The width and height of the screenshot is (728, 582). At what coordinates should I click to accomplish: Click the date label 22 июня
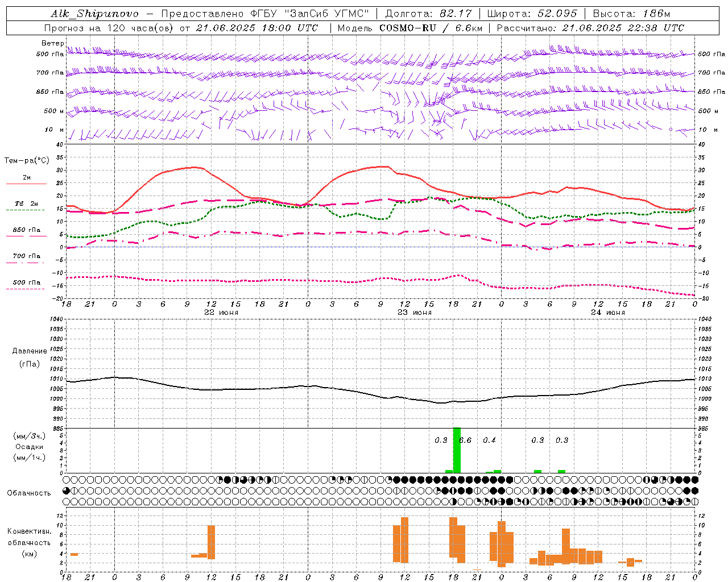coord(221,313)
